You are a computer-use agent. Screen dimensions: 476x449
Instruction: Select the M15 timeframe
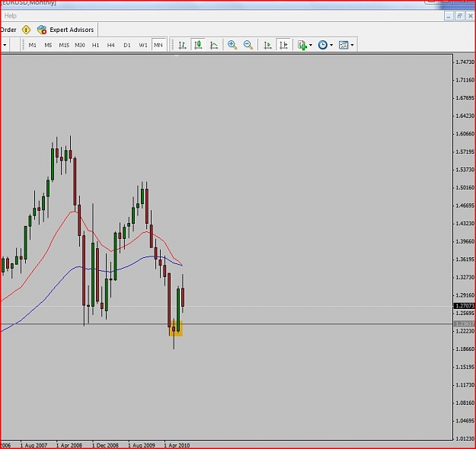click(64, 45)
